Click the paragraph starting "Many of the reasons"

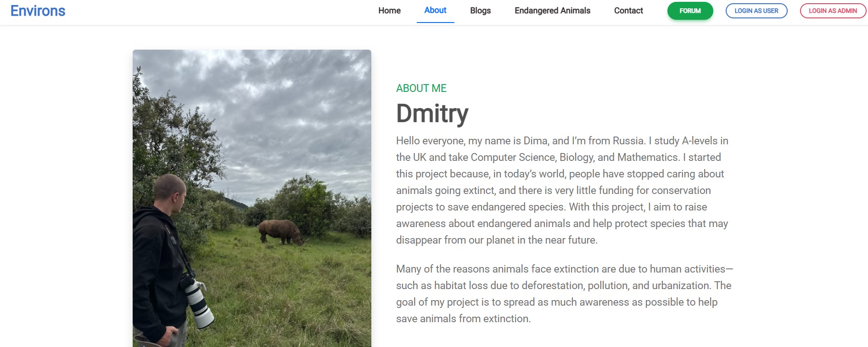(x=564, y=294)
